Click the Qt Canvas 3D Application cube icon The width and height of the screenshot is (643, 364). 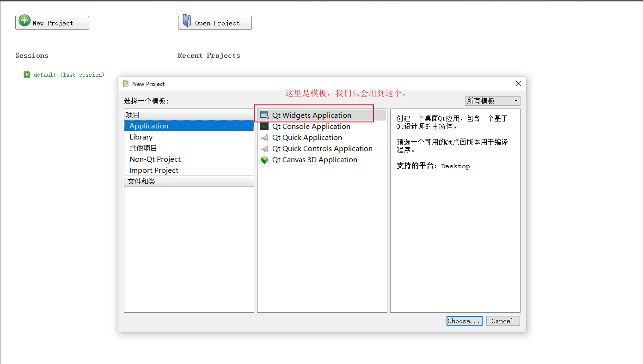[264, 160]
